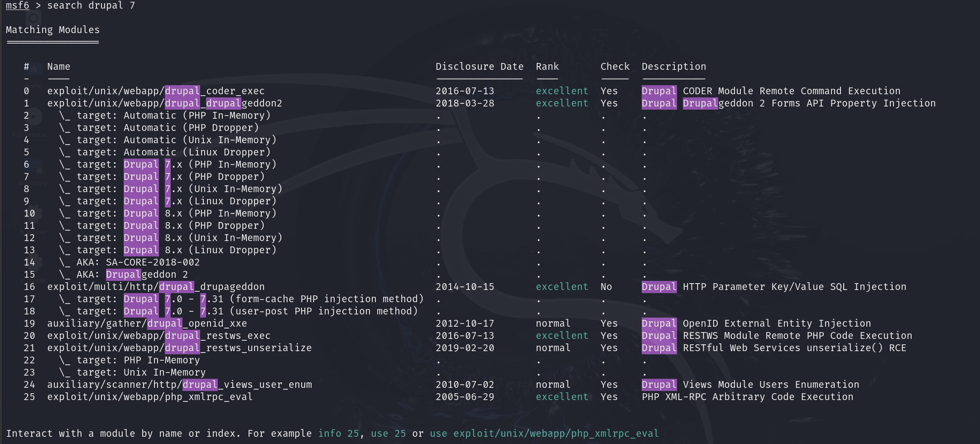Click target row Automatic (PHP In-Memory)
Image resolution: width=980 pixels, height=444 pixels.
(165, 116)
